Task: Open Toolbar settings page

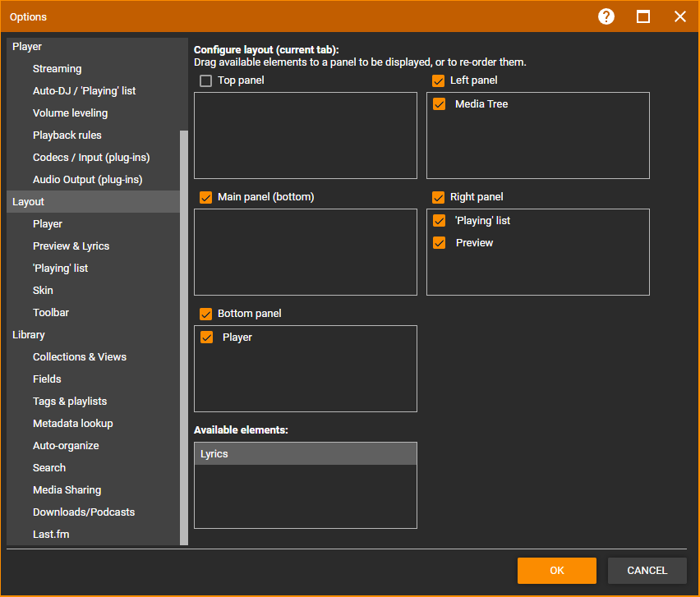Action: (94, 312)
